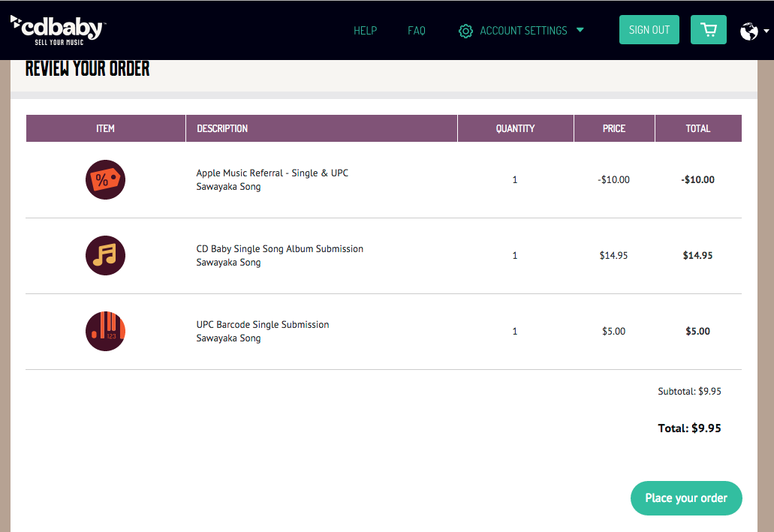This screenshot has height=532, width=774.
Task: Click the Total: $9.95 line
Action: pyautogui.click(x=689, y=428)
